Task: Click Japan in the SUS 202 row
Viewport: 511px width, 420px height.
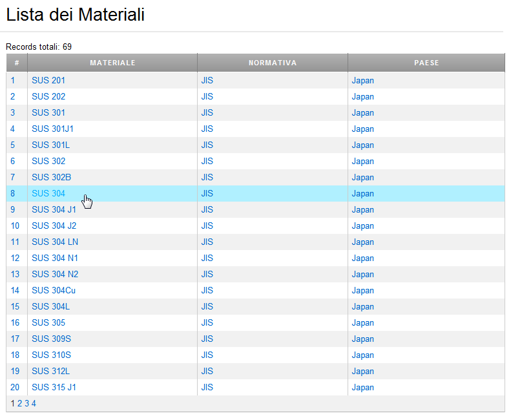Action: pos(362,97)
